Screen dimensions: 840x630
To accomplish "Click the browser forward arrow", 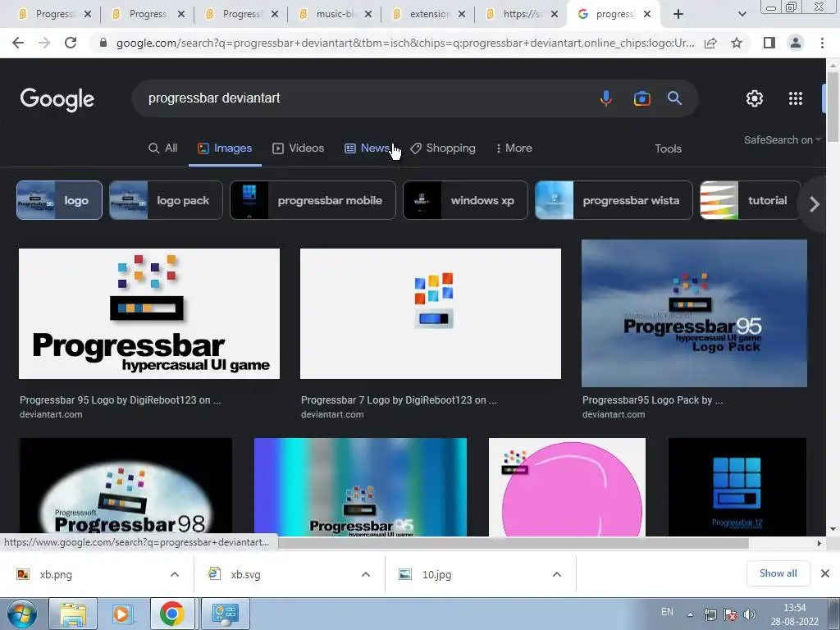I will point(44,43).
